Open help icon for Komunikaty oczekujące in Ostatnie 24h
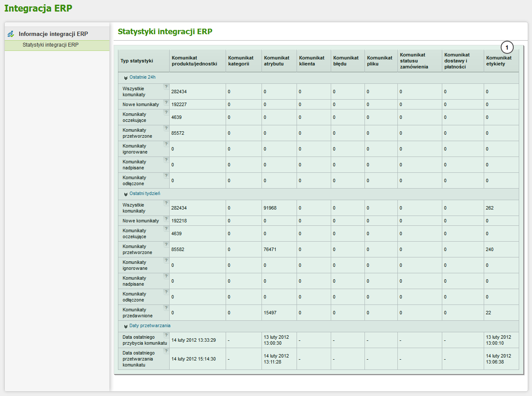Screen dimensions: 532x396 166,112
